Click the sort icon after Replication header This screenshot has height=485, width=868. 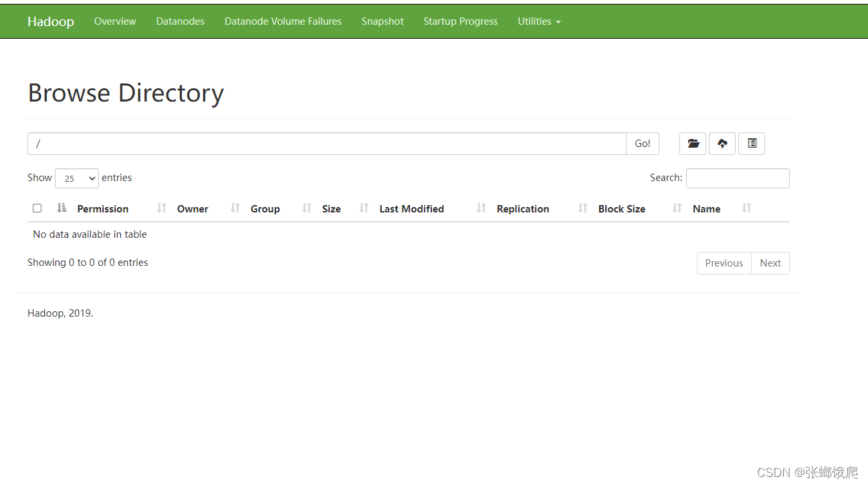point(583,208)
